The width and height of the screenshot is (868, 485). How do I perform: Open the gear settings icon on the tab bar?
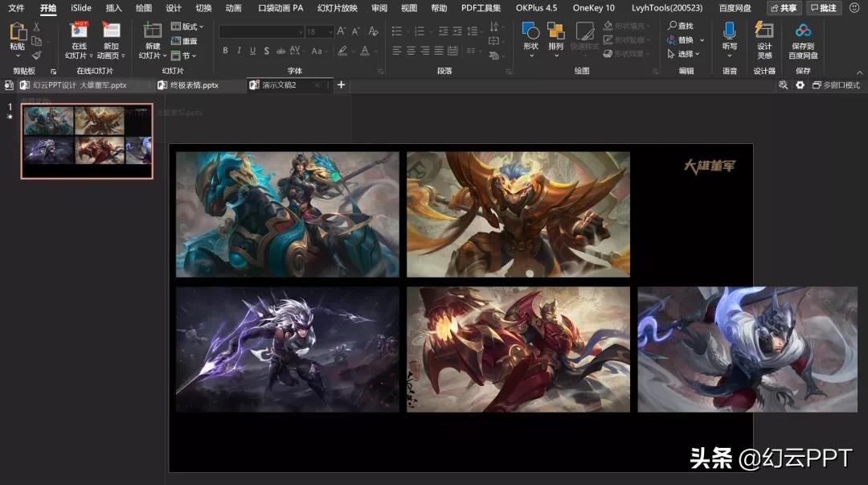(800, 84)
